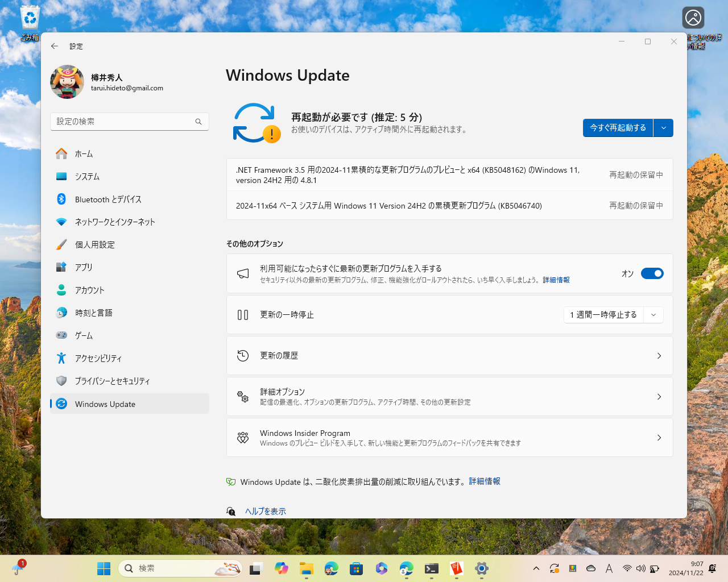Toggle off getting latest updates switch
Image resolution: width=728 pixels, height=582 pixels.
click(x=652, y=274)
